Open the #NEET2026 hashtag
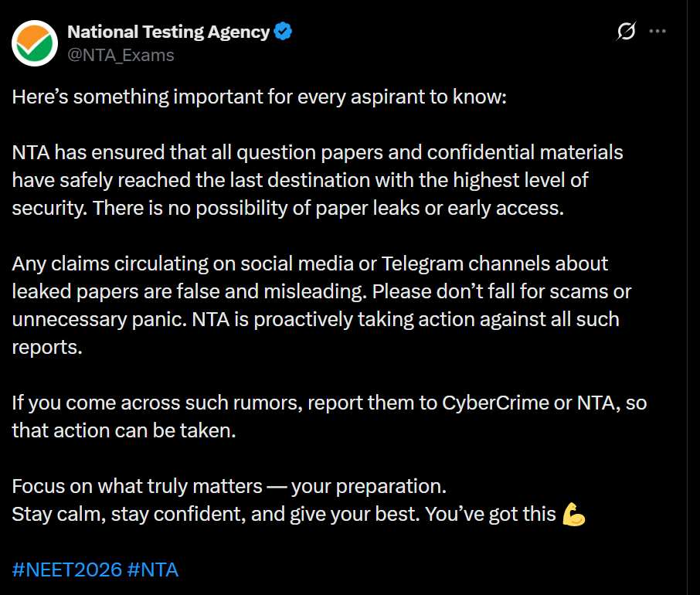Screen dimensions: 700x595 [67, 570]
